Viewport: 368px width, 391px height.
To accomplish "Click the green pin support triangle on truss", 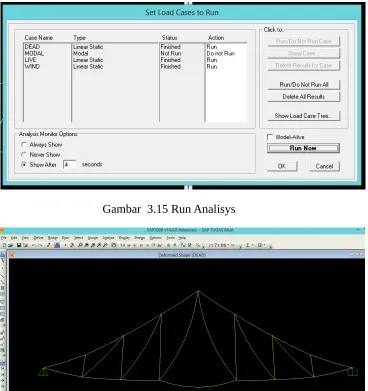I will coord(43,371).
